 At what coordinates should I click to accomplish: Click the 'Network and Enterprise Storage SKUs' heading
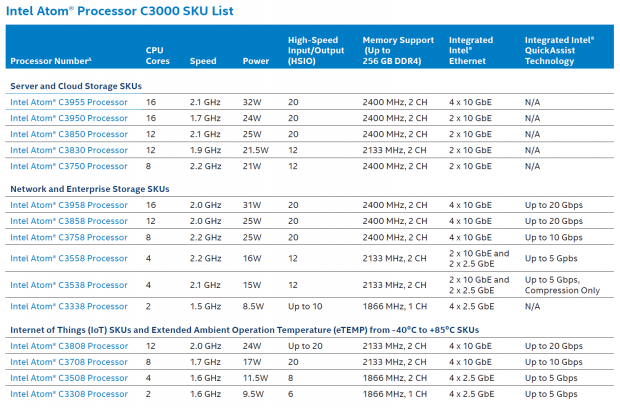[x=90, y=189]
